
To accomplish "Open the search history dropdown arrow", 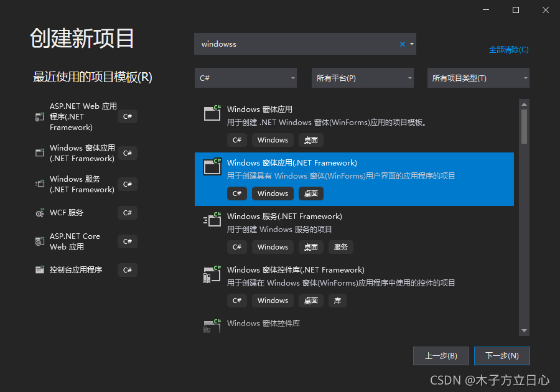I will (x=412, y=44).
